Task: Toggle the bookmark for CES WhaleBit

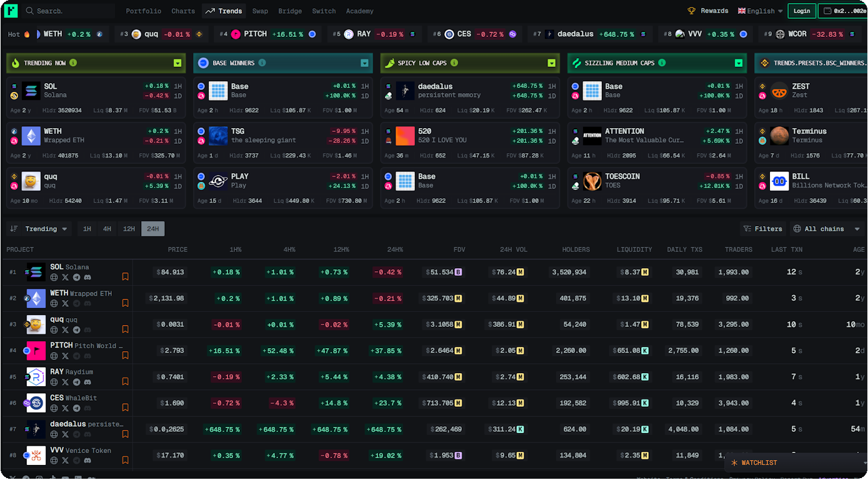Action: pos(125,407)
